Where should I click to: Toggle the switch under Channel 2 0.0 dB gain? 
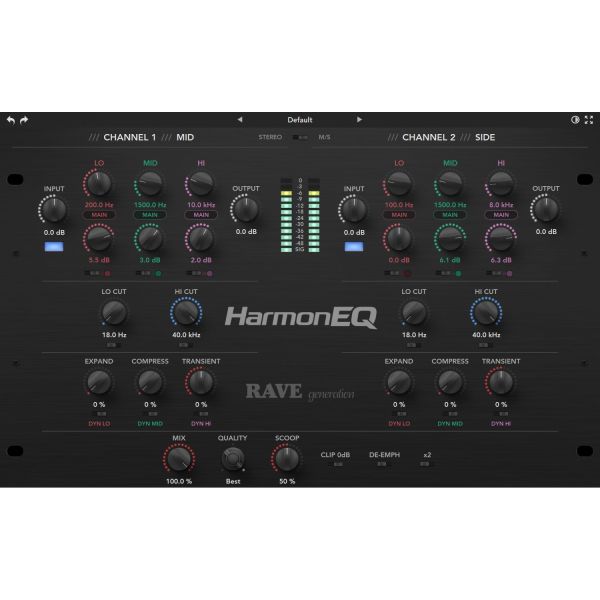coord(392,273)
